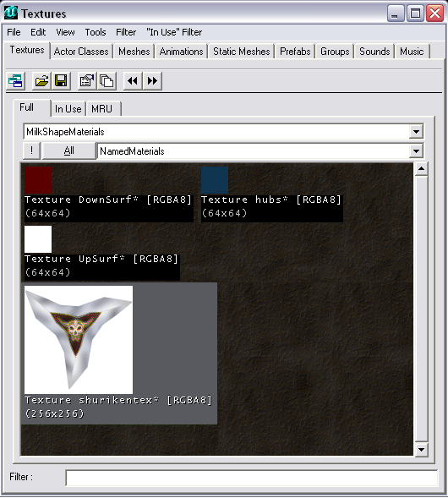Open the "In Use" Filter menu
The width and height of the screenshot is (448, 498).
pos(174,32)
